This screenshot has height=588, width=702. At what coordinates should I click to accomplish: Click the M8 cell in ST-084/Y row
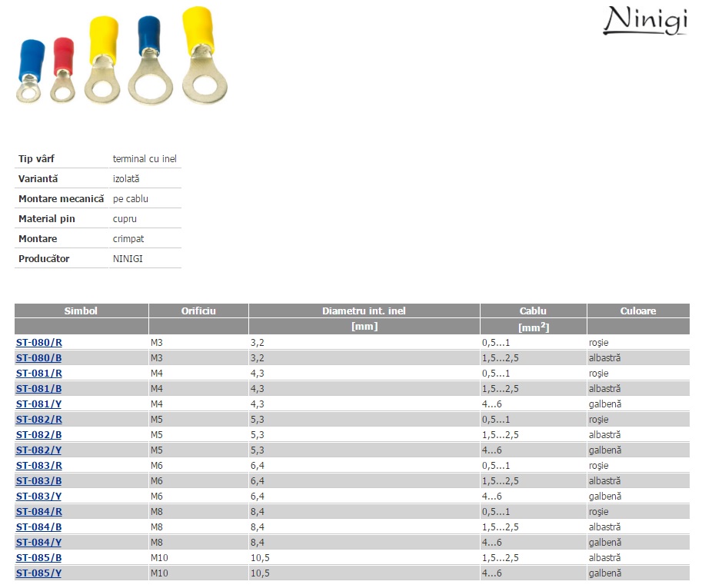(x=157, y=543)
